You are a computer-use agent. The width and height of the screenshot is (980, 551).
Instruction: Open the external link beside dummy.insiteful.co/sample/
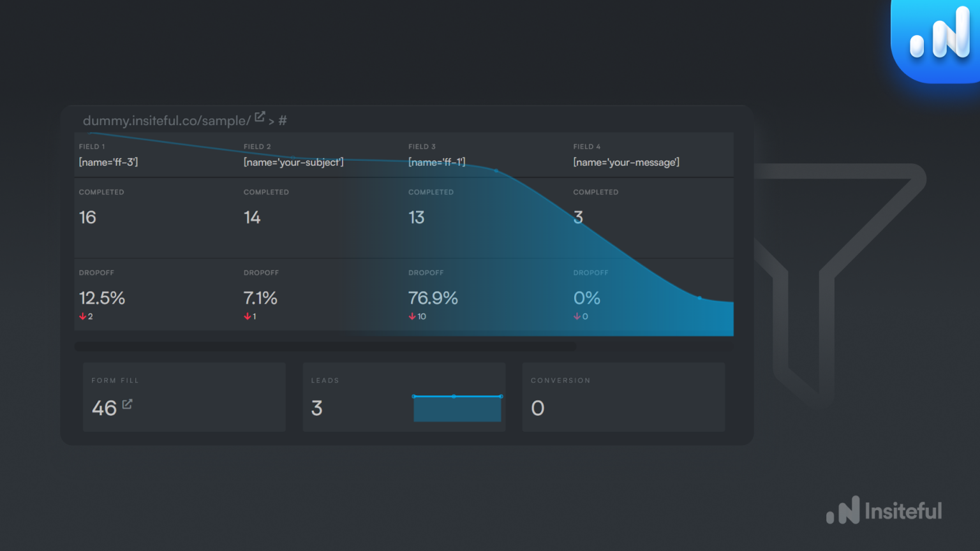tap(260, 116)
